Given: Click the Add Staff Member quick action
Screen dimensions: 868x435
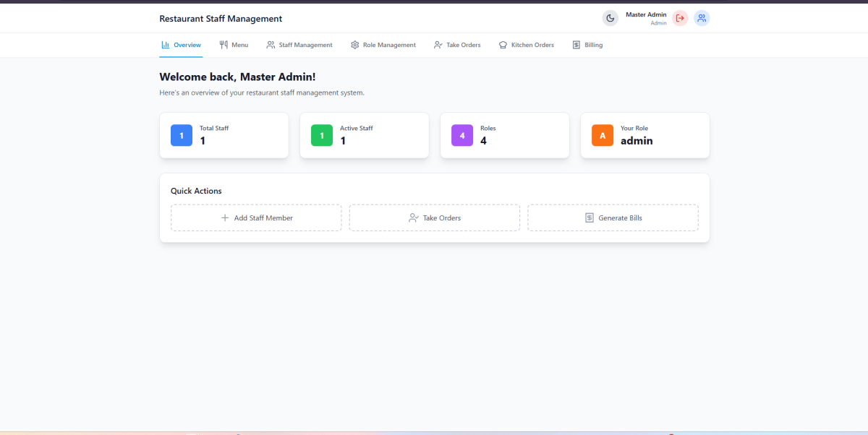Looking at the screenshot, I should (x=256, y=217).
